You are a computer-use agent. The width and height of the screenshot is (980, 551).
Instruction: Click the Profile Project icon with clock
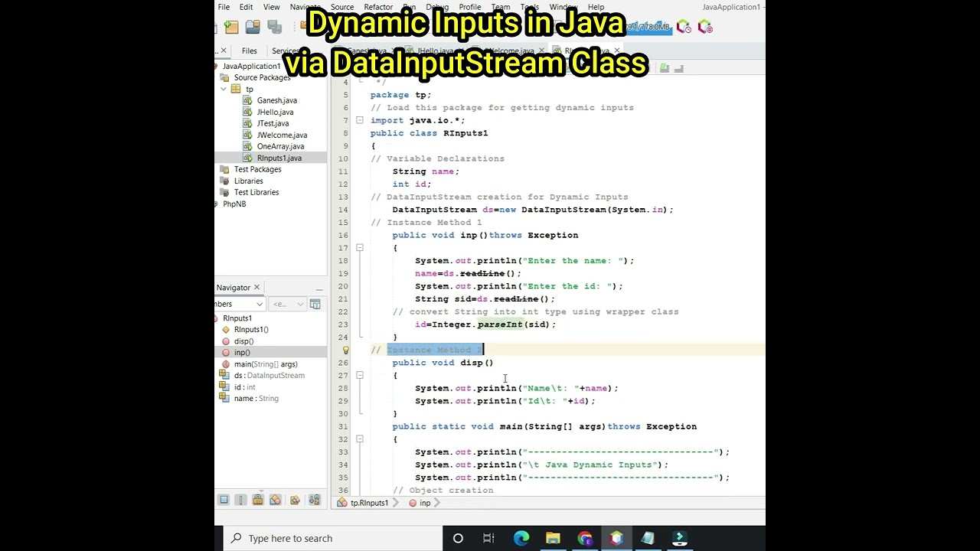point(684,27)
